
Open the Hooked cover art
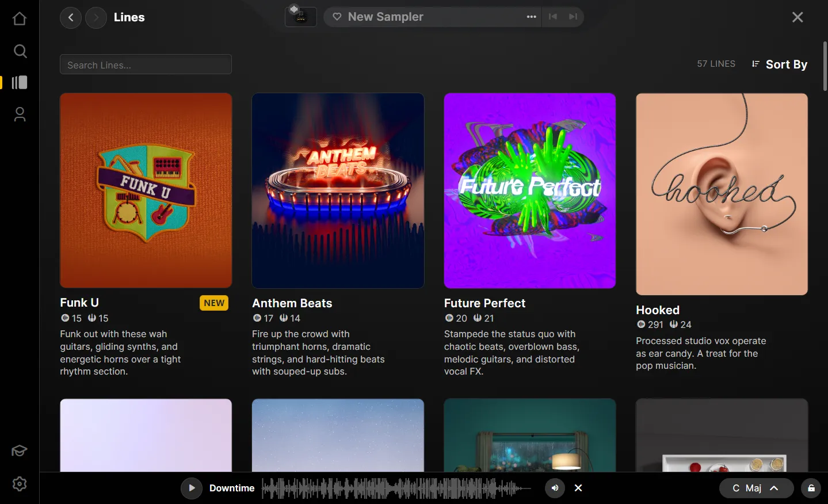pos(722,194)
